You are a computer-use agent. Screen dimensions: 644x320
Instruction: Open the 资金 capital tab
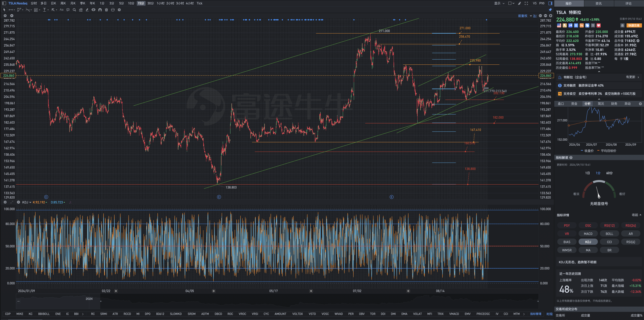pos(574,104)
